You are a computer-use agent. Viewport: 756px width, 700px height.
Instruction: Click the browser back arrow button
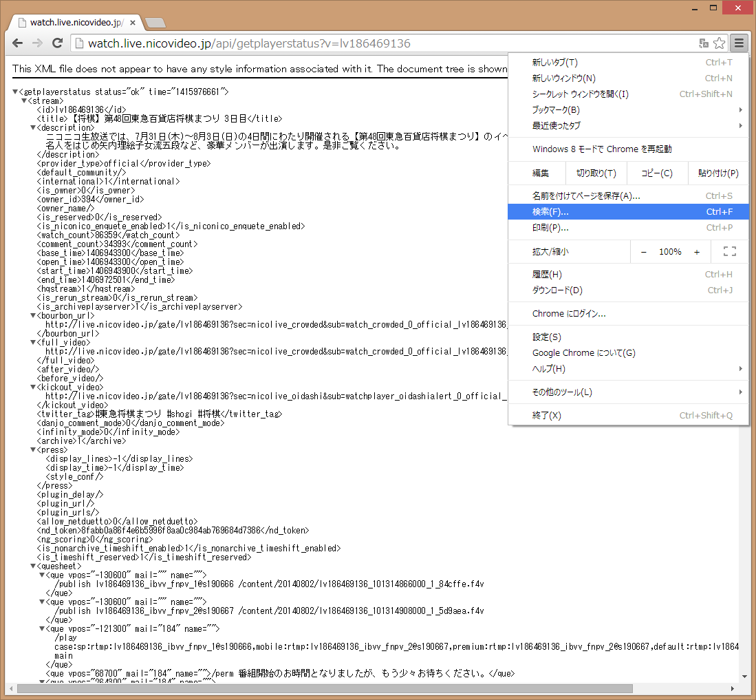pos(18,43)
